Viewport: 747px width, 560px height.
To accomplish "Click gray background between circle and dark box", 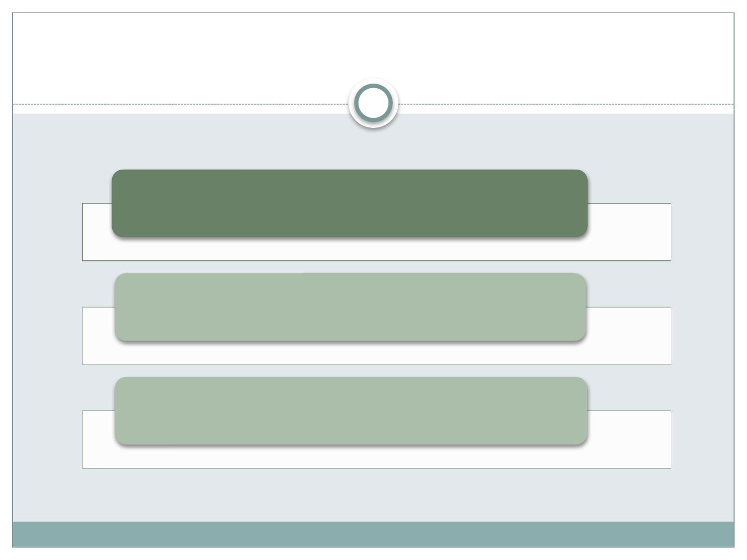I will click(x=373, y=148).
